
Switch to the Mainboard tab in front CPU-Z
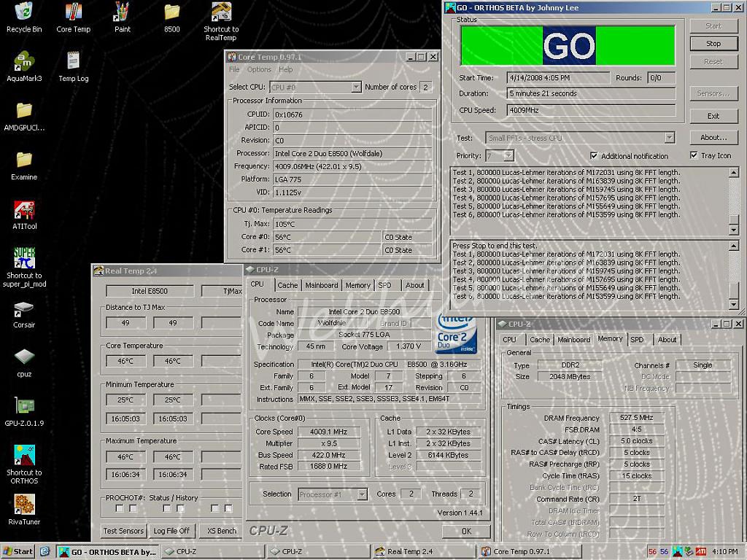click(322, 285)
